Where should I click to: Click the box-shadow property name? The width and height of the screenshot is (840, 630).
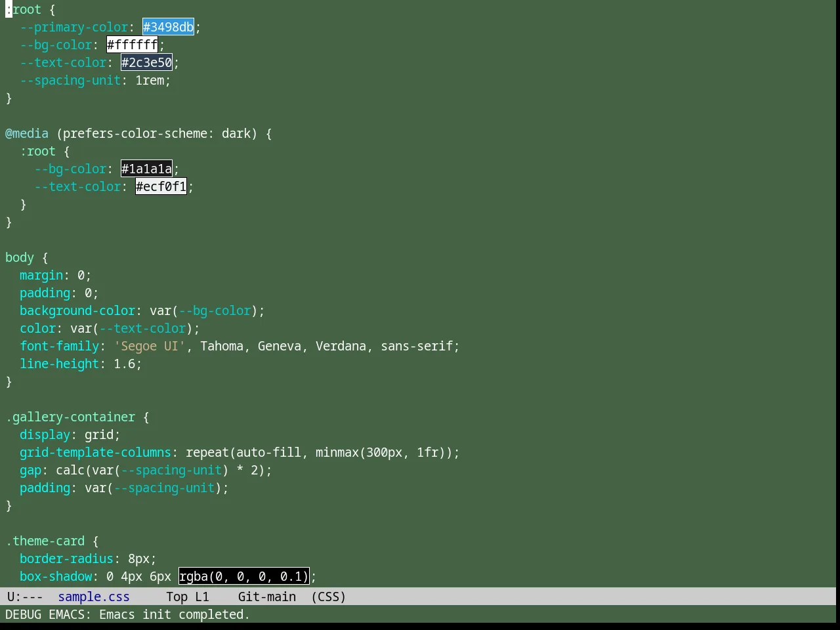click(56, 576)
